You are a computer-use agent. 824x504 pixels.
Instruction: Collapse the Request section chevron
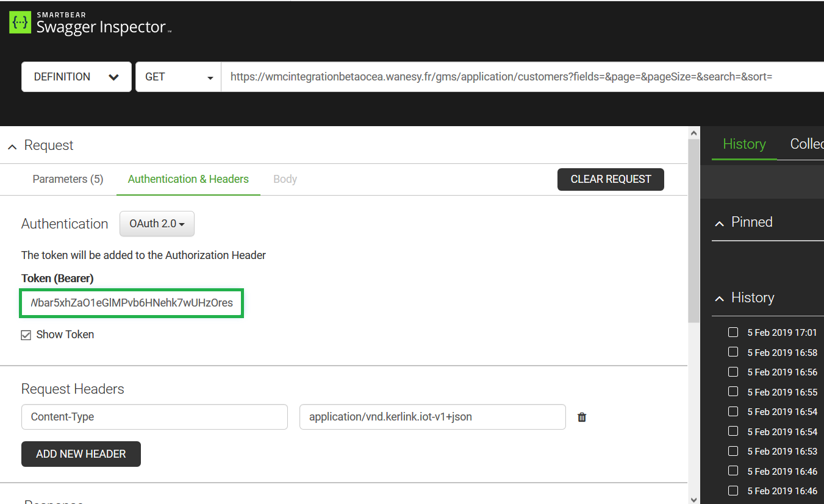click(12, 146)
